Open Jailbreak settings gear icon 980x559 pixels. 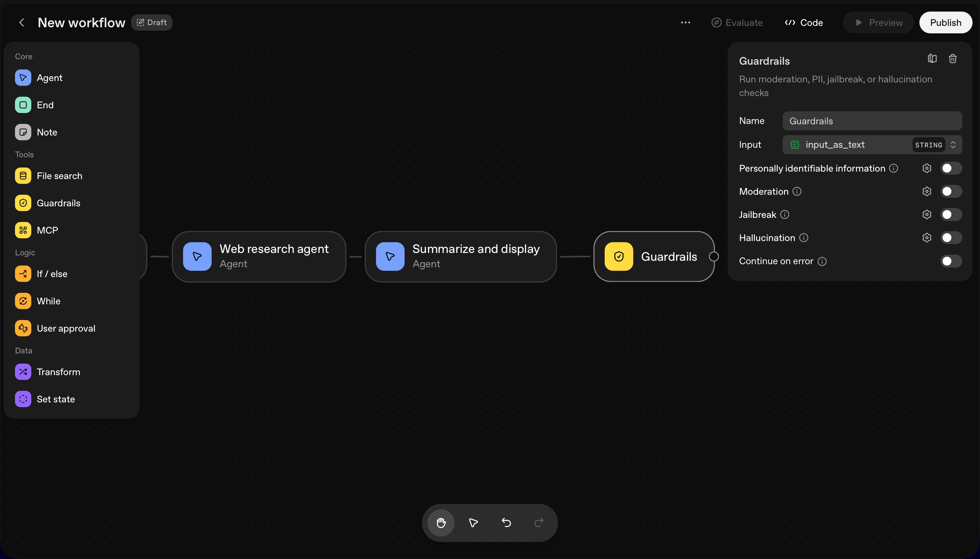[927, 214]
